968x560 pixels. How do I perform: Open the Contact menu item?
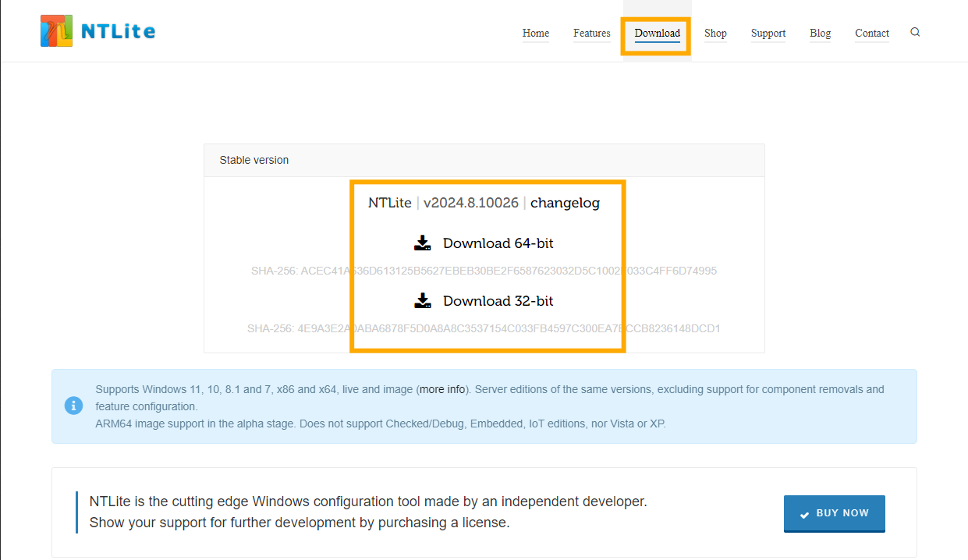tap(872, 33)
